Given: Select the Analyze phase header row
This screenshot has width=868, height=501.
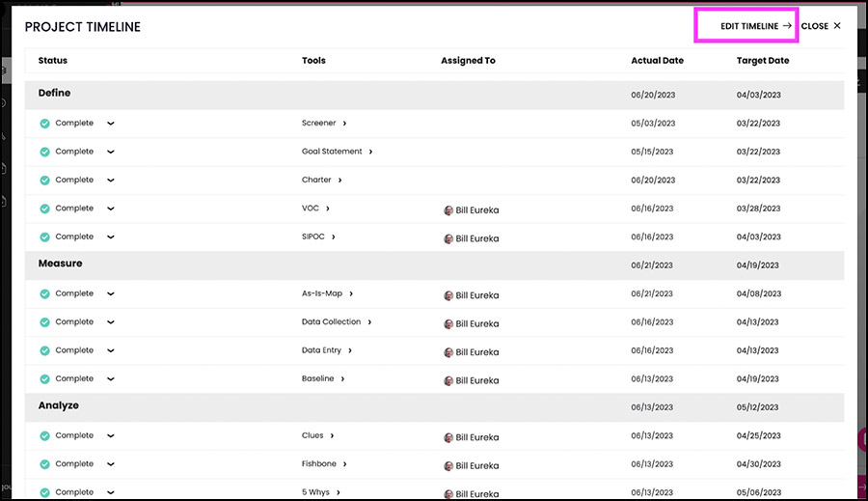Looking at the screenshot, I should point(435,406).
